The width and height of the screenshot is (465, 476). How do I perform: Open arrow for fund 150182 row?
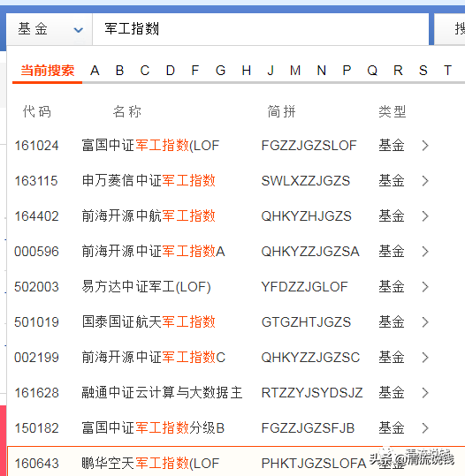pyautogui.click(x=425, y=428)
